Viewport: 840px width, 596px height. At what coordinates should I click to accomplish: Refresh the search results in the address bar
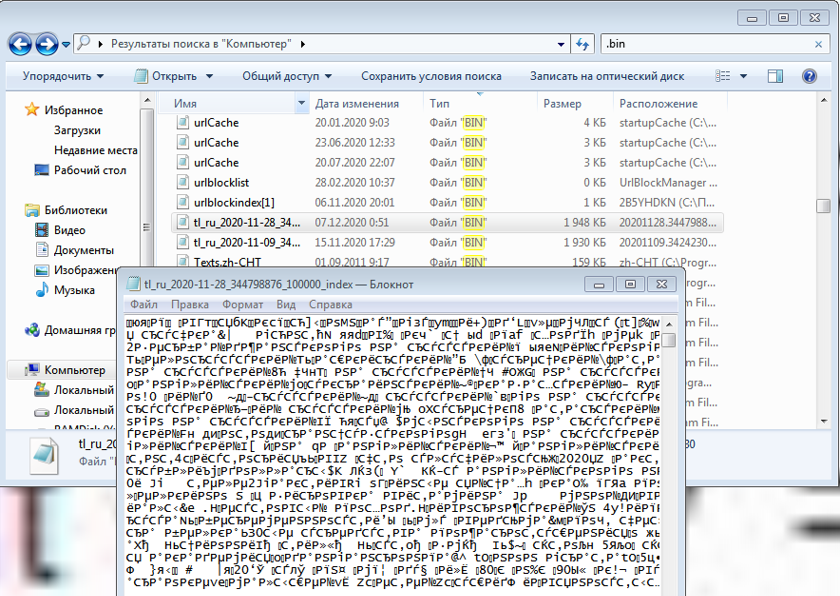pos(583,44)
